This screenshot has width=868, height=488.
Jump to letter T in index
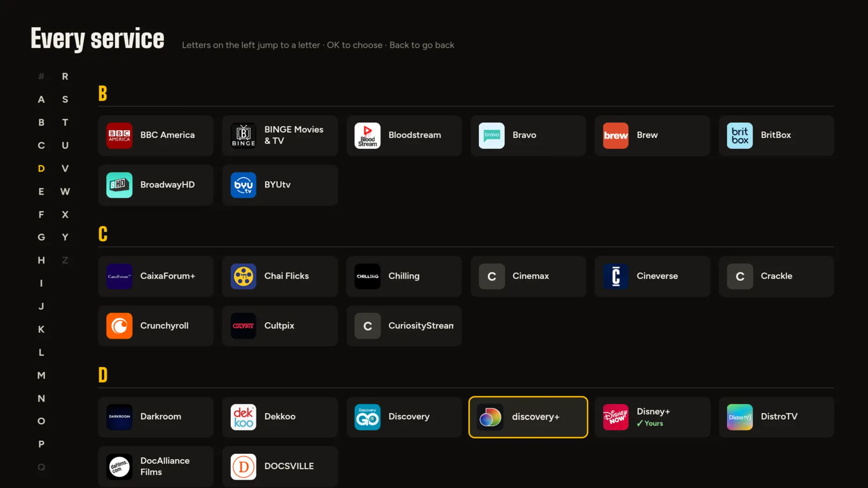coord(65,122)
